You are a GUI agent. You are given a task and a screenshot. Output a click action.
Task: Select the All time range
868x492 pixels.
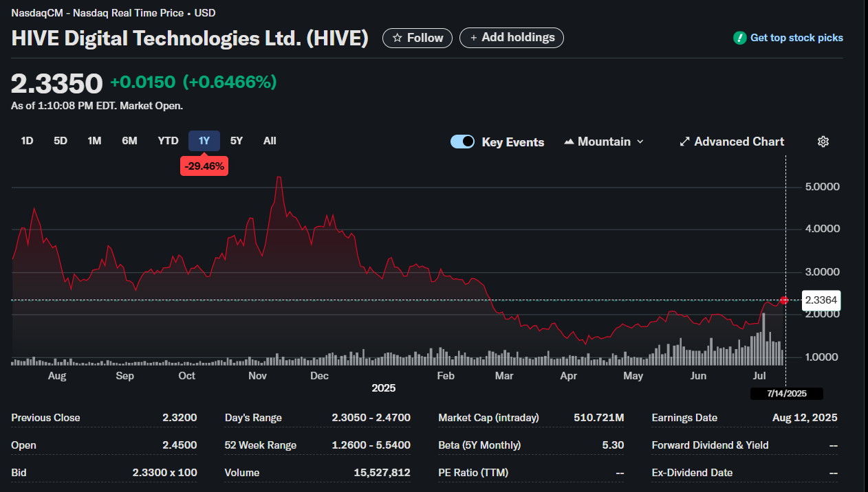coord(270,141)
